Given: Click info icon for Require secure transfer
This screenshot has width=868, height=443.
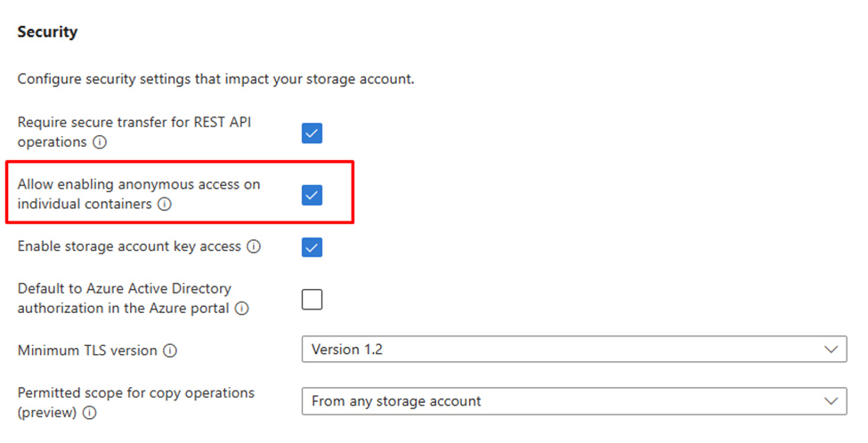Looking at the screenshot, I should click(x=101, y=141).
